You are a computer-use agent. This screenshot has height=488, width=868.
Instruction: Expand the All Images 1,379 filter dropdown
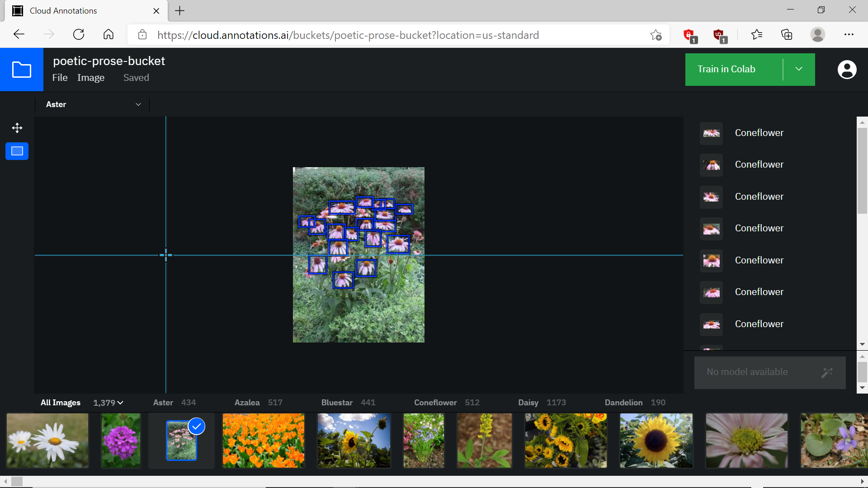[x=108, y=403]
